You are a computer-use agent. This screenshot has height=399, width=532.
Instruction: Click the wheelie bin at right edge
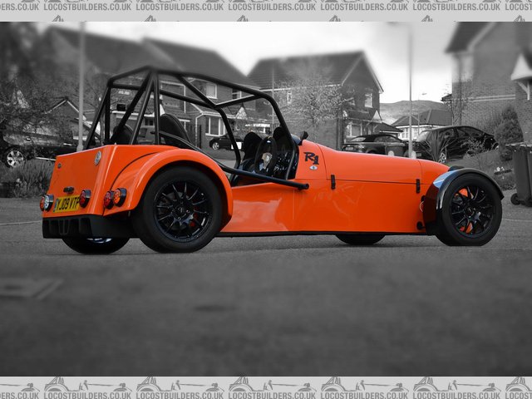click(521, 173)
